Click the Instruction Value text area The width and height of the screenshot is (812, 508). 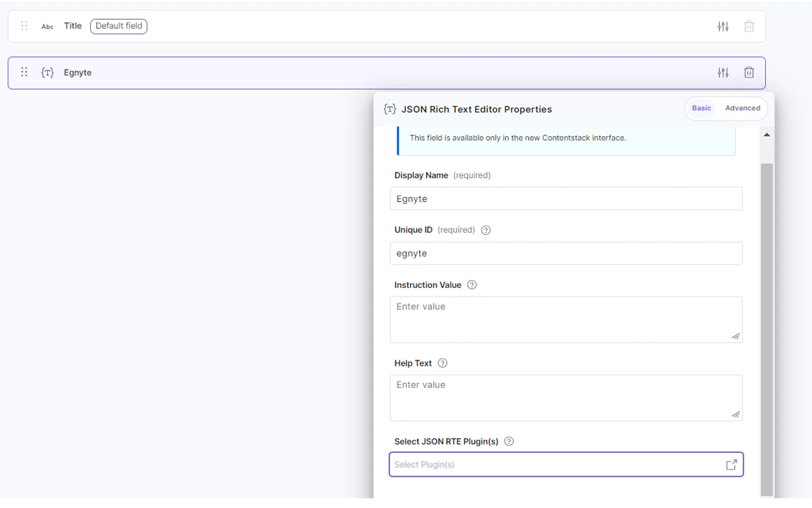coord(566,320)
